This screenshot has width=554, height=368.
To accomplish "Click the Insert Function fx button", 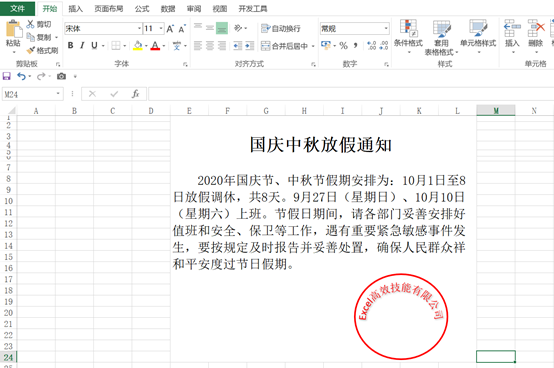I will (x=136, y=94).
